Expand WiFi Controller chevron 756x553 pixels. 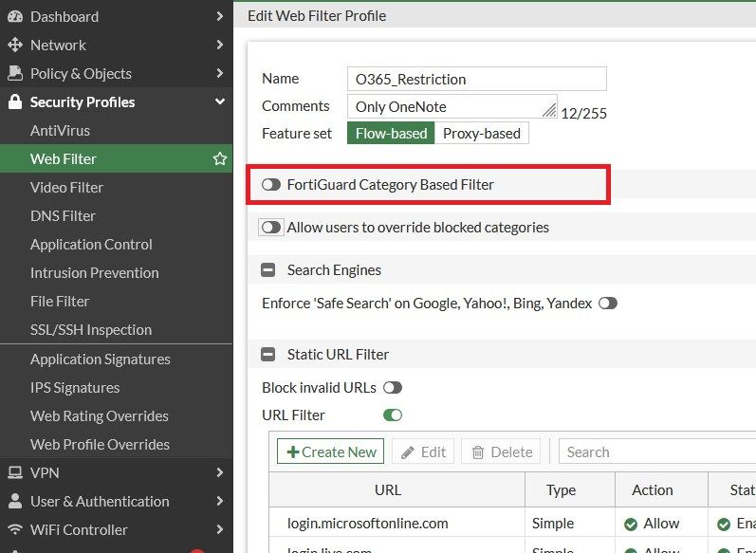220,529
